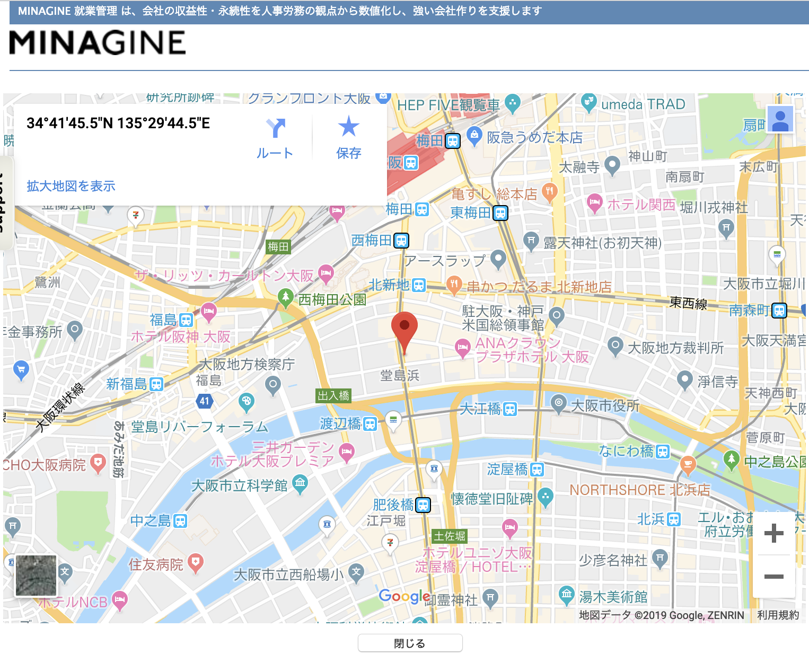Click the 露天神社 shrine pin
This screenshot has width=809, height=672.
tap(531, 241)
